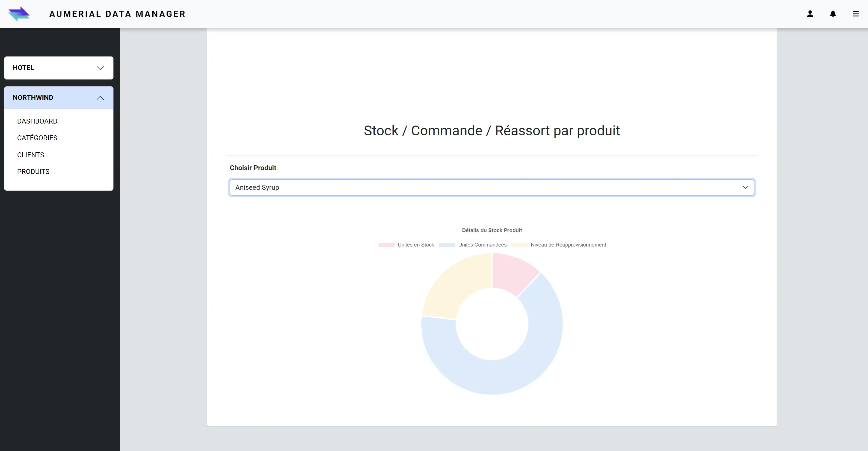Viewport: 868px width, 451px height.
Task: Open CATÉGORIES sidebar item
Action: (x=37, y=138)
